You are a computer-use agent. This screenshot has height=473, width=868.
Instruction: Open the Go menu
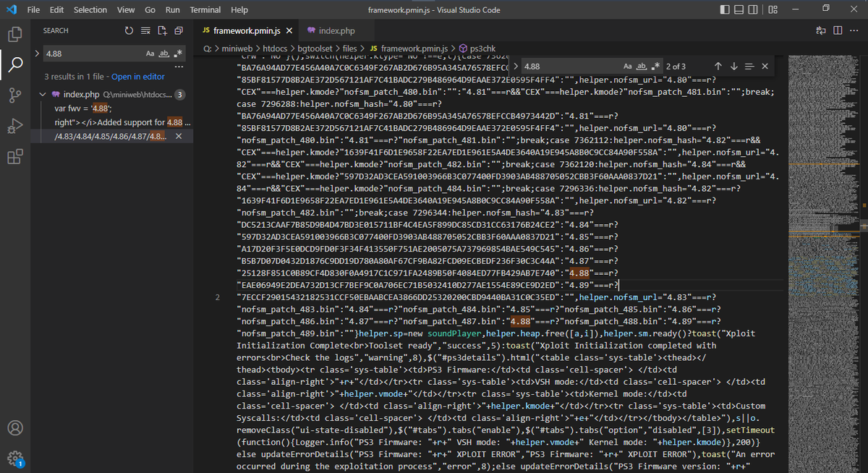tap(150, 10)
